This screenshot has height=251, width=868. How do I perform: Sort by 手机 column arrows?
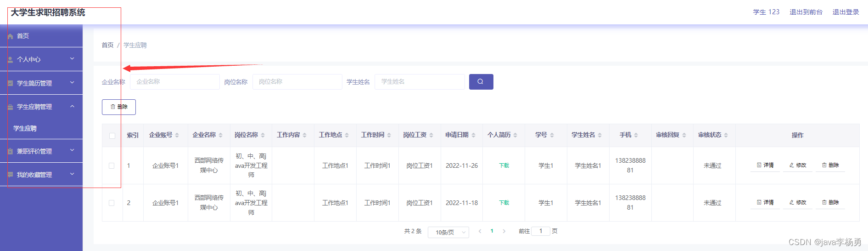pyautogui.click(x=636, y=135)
